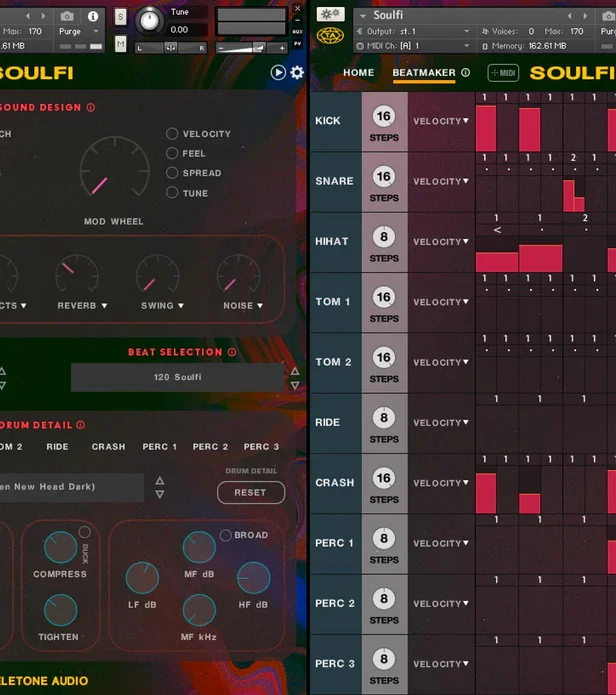Click the yellow globe logo icon
The height and width of the screenshot is (695, 616).
click(x=330, y=35)
